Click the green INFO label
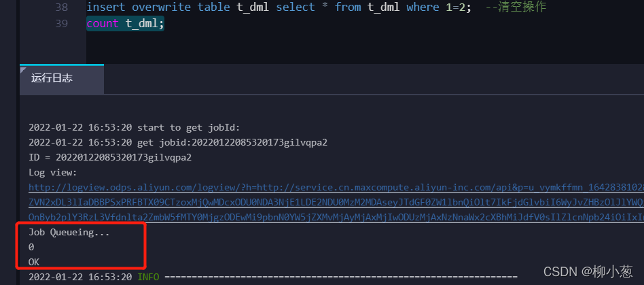Viewport: 644px width, 285px height. (x=148, y=277)
